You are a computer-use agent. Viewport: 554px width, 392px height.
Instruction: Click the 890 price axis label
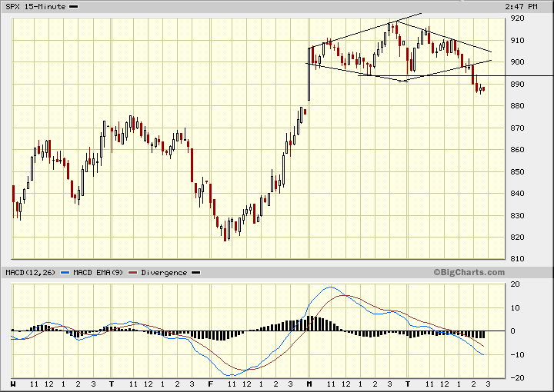517,85
